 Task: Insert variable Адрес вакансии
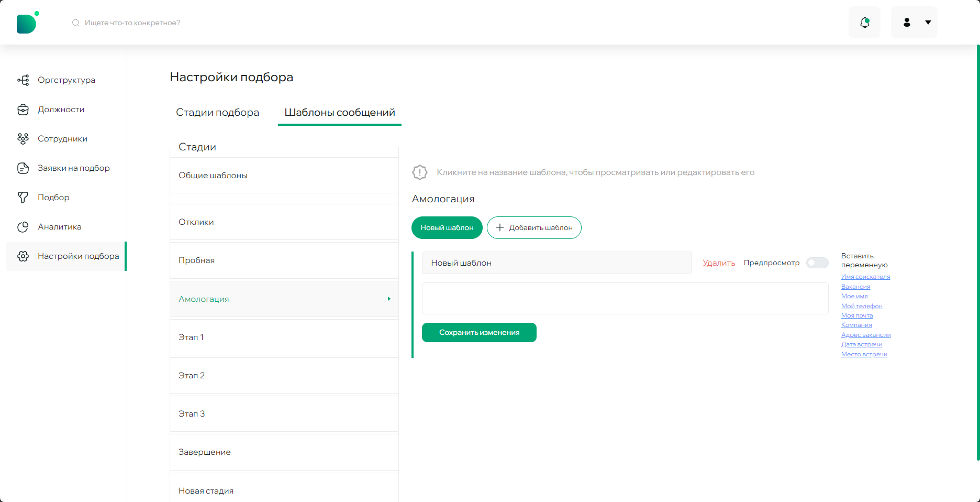coord(866,335)
